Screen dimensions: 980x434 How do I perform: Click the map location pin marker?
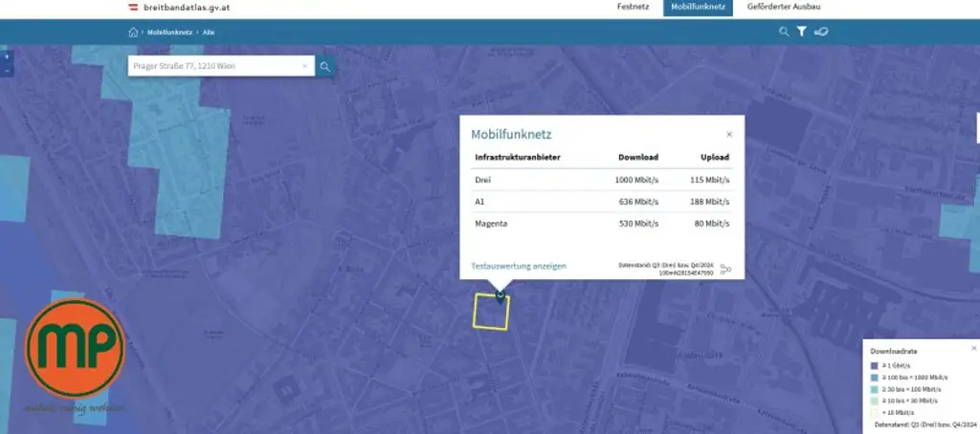pyautogui.click(x=500, y=297)
